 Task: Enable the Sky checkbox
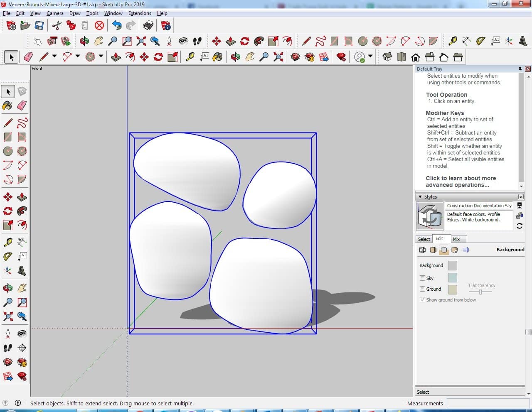(x=422, y=278)
